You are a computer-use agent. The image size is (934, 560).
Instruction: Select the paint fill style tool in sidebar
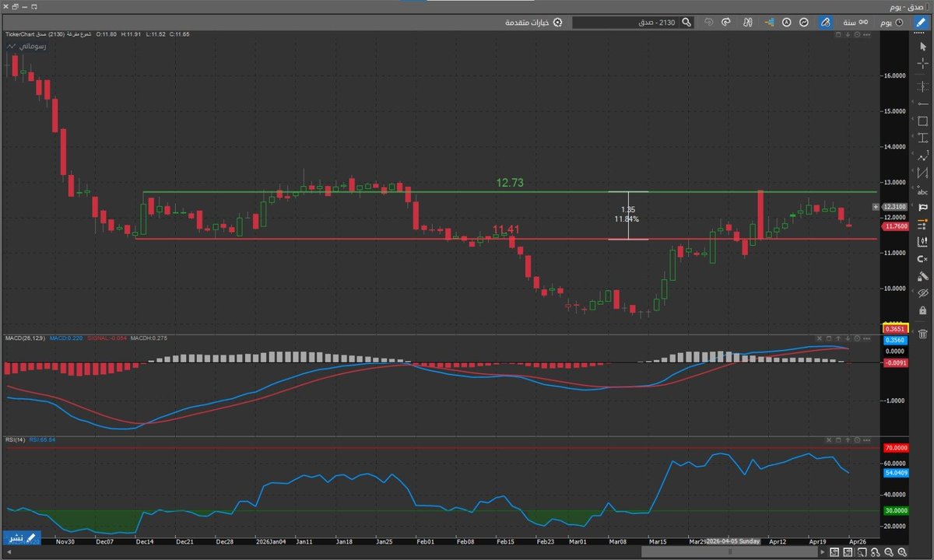click(922, 276)
